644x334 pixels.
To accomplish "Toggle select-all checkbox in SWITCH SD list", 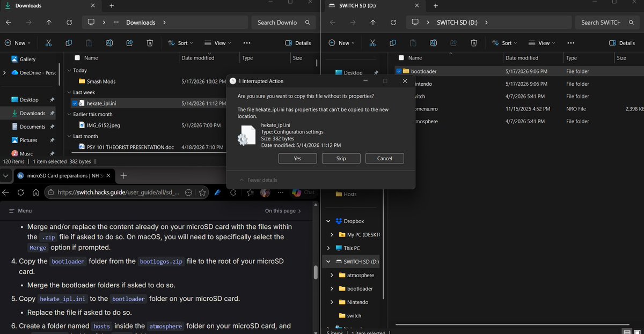I will 401,58.
